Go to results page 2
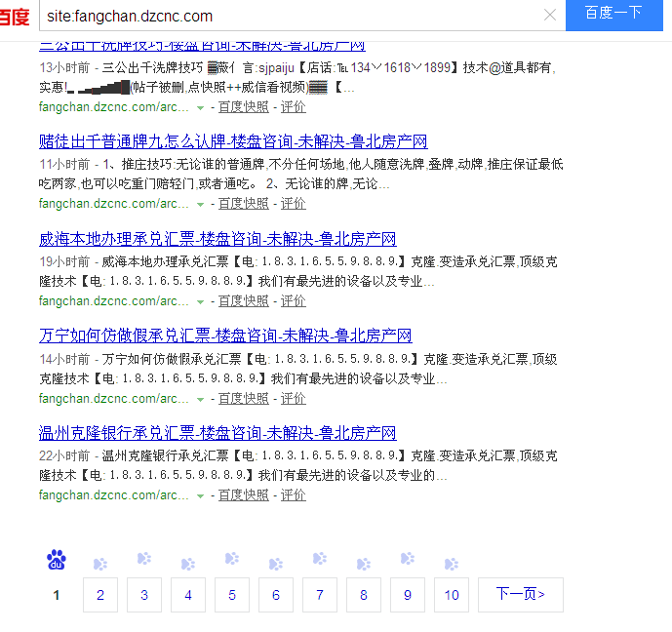This screenshot has height=632, width=672. click(100, 595)
